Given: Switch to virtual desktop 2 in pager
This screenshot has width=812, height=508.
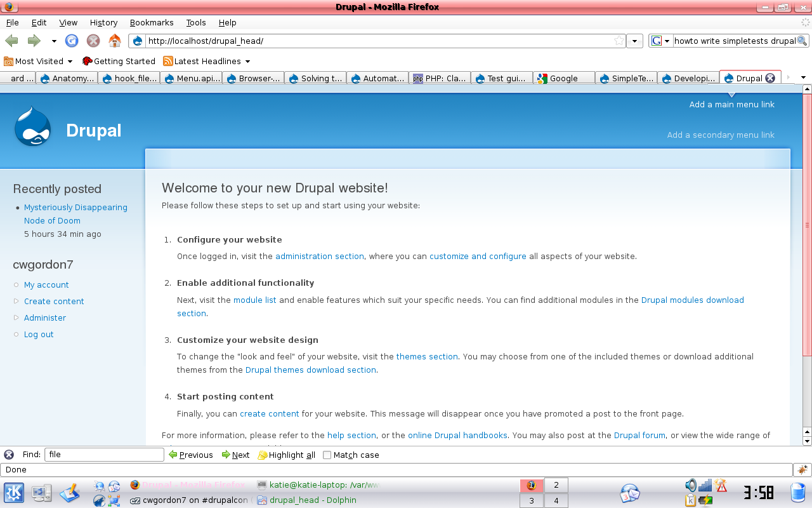Looking at the screenshot, I should coord(556,486).
